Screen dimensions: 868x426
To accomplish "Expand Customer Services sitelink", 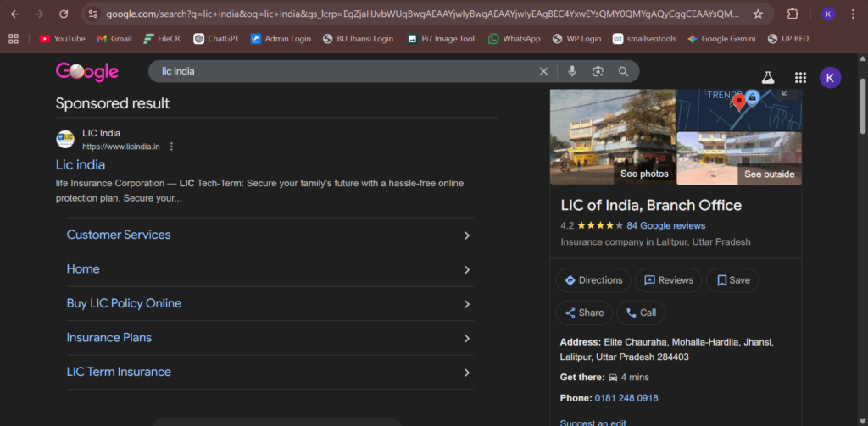I will point(270,235).
